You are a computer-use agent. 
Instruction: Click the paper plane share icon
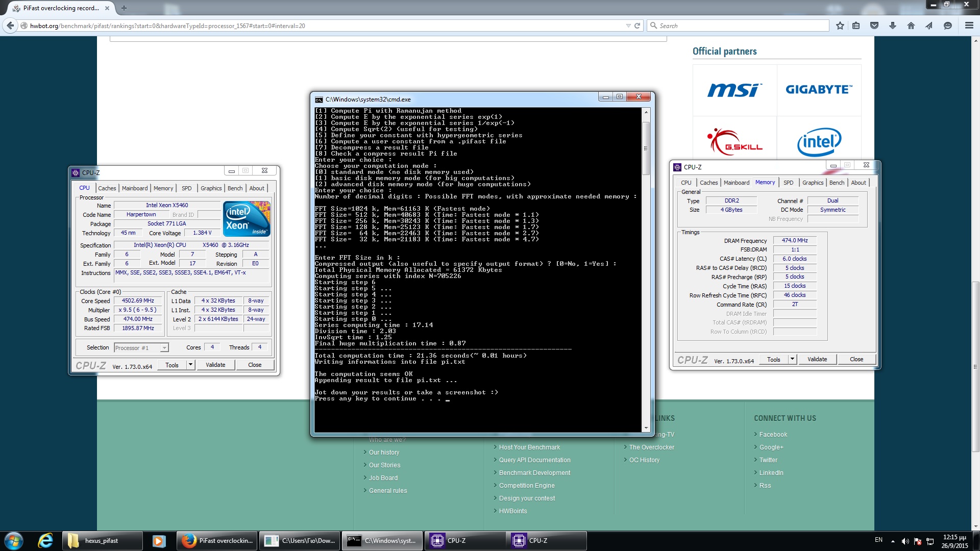tap(929, 26)
